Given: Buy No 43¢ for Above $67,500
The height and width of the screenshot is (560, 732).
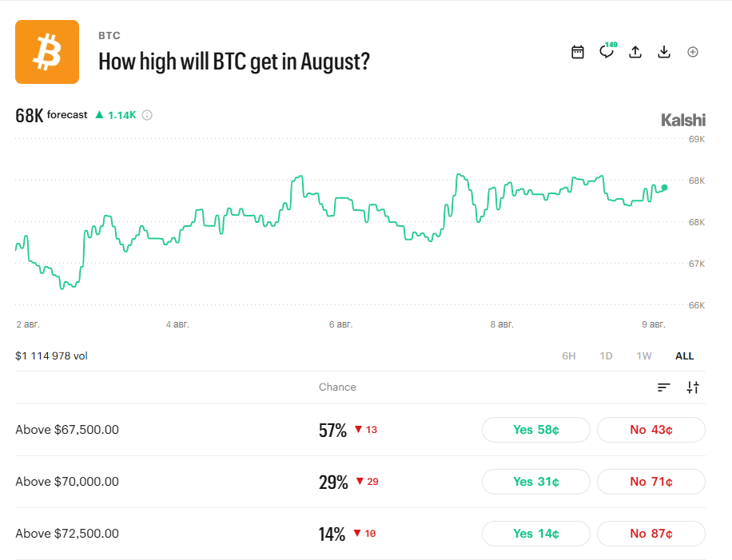Looking at the screenshot, I should pyautogui.click(x=651, y=430).
